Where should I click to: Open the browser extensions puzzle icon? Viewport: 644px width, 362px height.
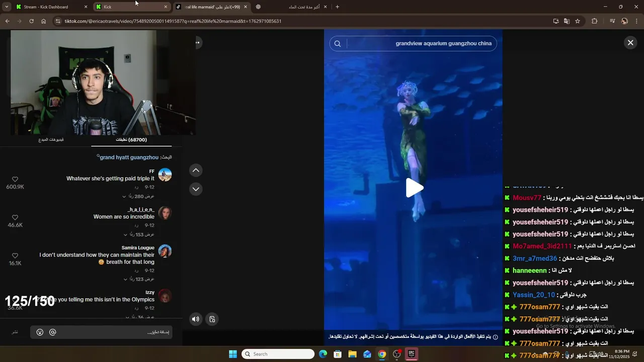(x=594, y=21)
